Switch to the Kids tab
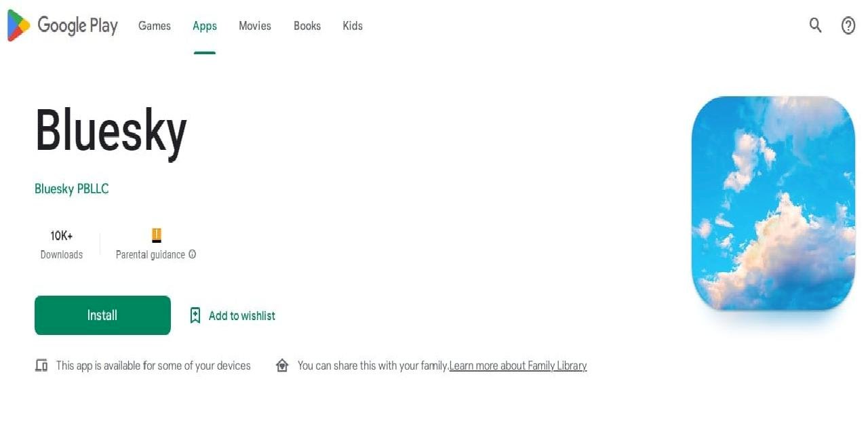Viewport: 868px width, 434px height. pyautogui.click(x=353, y=26)
